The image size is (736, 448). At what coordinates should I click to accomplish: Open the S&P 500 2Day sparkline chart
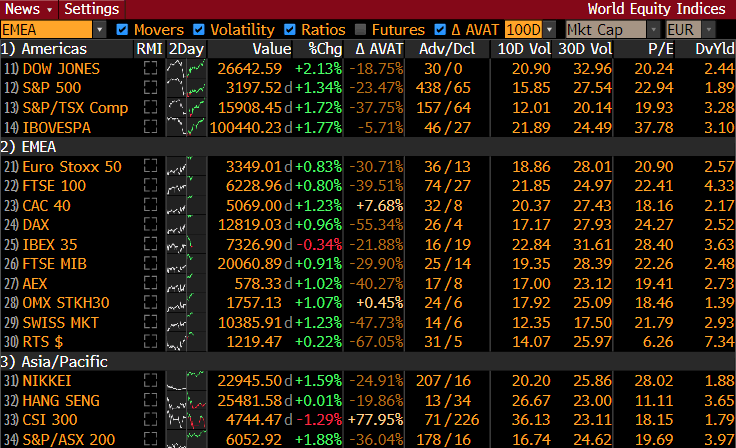[x=186, y=88]
